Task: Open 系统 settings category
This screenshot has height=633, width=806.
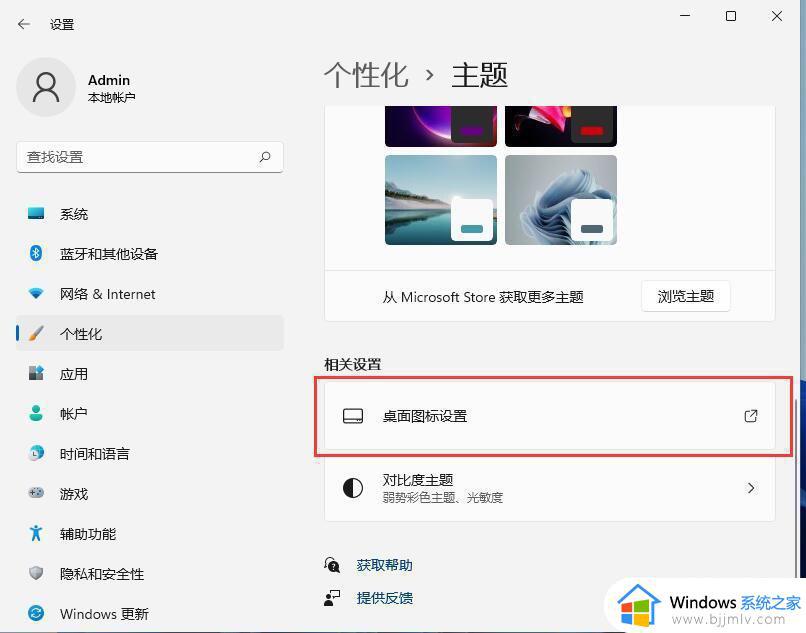Action: (150, 213)
